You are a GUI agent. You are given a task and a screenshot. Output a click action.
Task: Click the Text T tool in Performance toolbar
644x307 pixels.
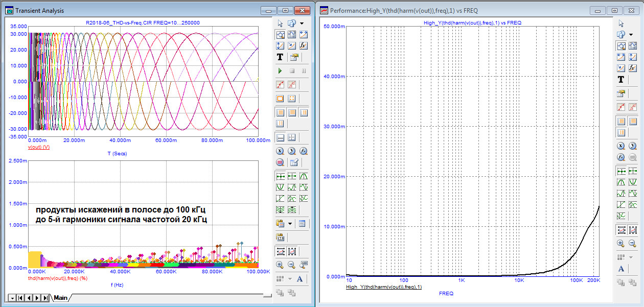(621, 80)
